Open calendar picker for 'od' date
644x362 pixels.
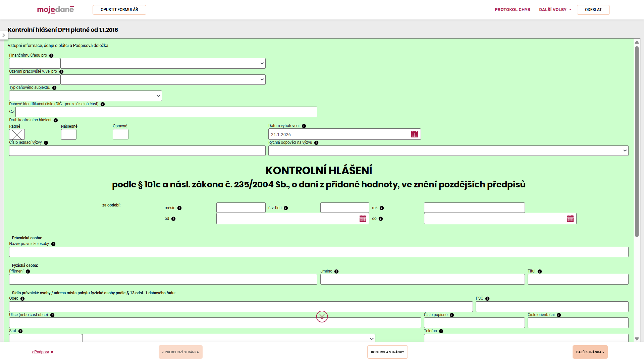[363, 219]
